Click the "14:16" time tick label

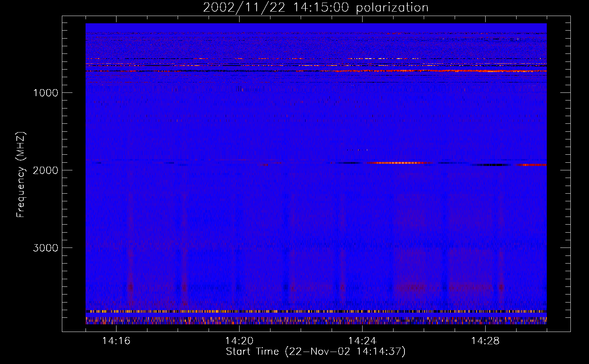[116, 341]
